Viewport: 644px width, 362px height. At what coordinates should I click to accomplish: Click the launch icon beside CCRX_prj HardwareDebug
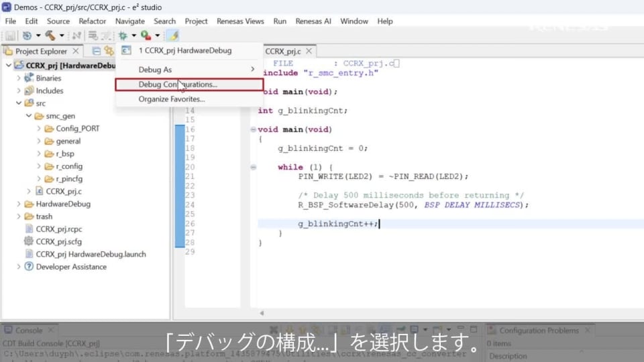(126, 50)
